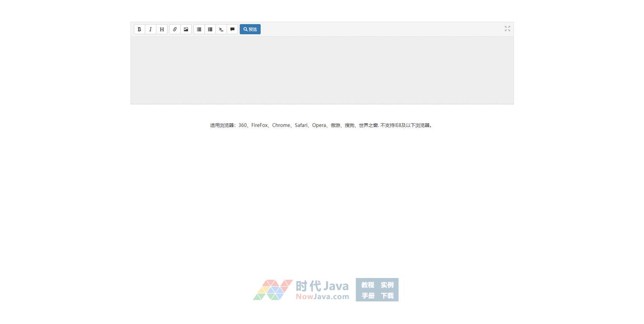Insert a heading with the H button
Viewport: 644px width, 324px height.
click(162, 29)
